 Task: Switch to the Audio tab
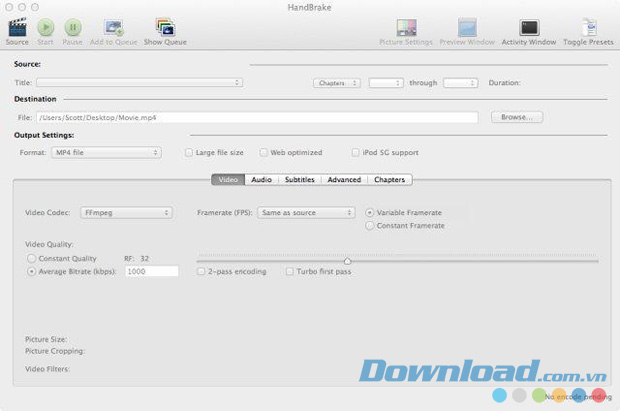261,180
